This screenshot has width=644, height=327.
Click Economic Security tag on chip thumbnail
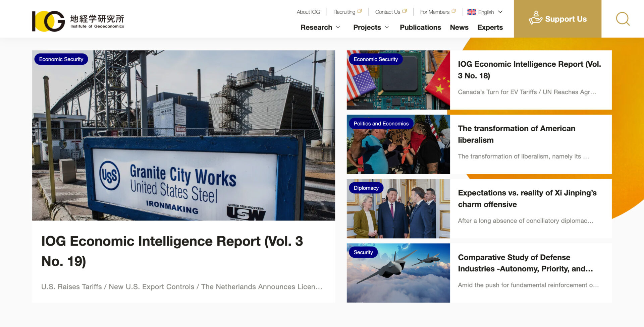point(376,59)
